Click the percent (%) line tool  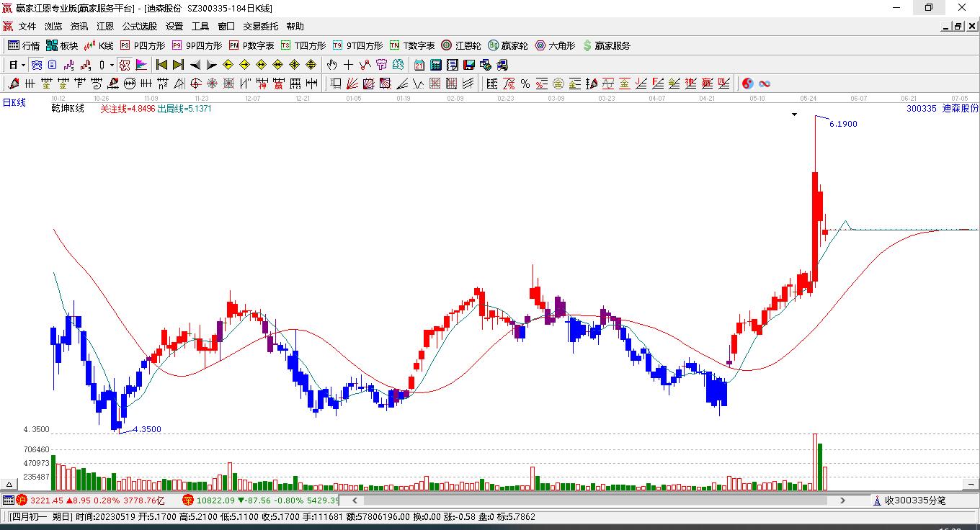tap(525, 84)
